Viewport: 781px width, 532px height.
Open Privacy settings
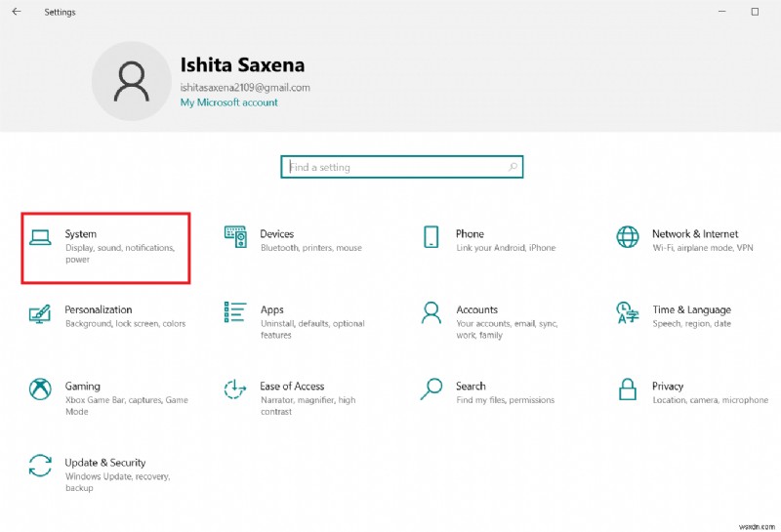pyautogui.click(x=693, y=392)
